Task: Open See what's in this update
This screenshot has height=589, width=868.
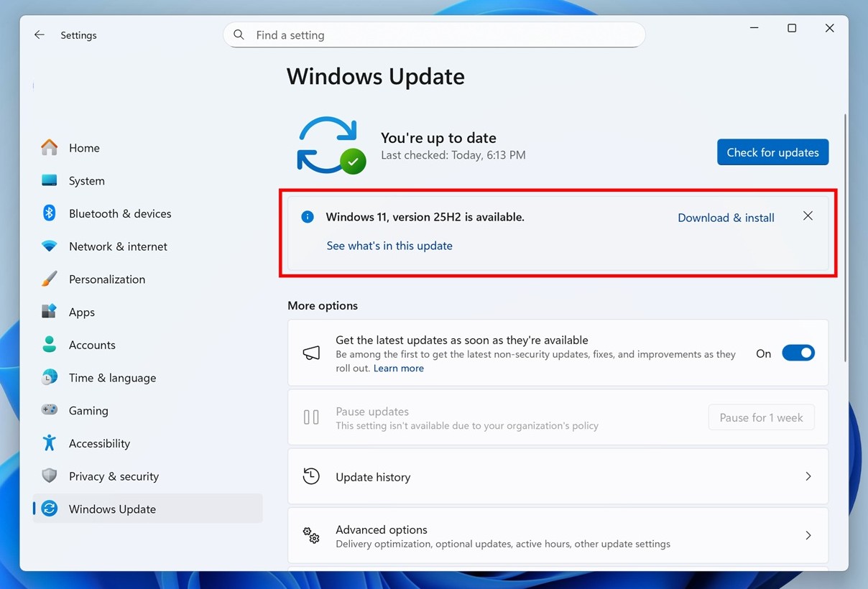Action: tap(389, 245)
